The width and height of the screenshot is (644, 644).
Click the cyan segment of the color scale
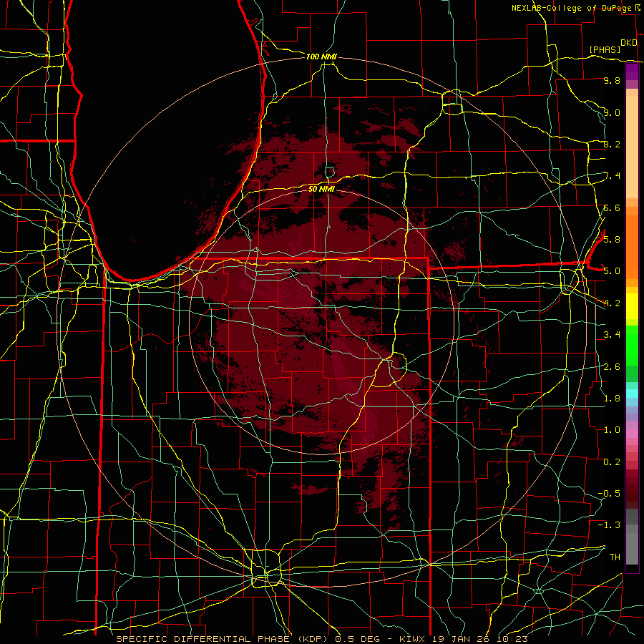pyautogui.click(x=632, y=393)
